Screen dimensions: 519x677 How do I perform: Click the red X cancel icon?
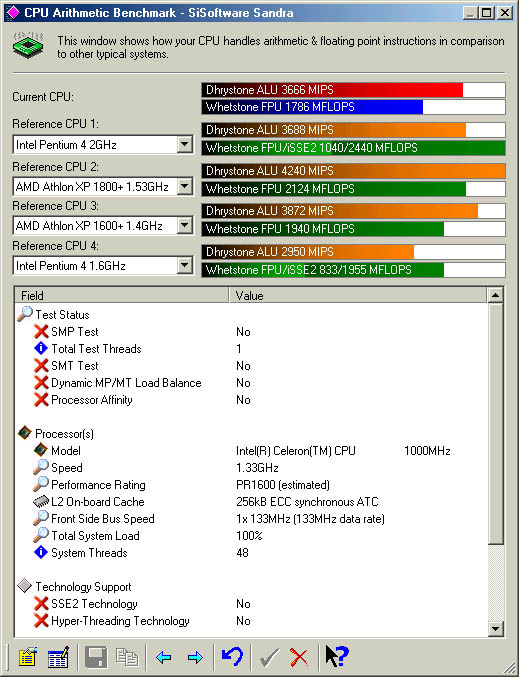pyautogui.click(x=299, y=657)
